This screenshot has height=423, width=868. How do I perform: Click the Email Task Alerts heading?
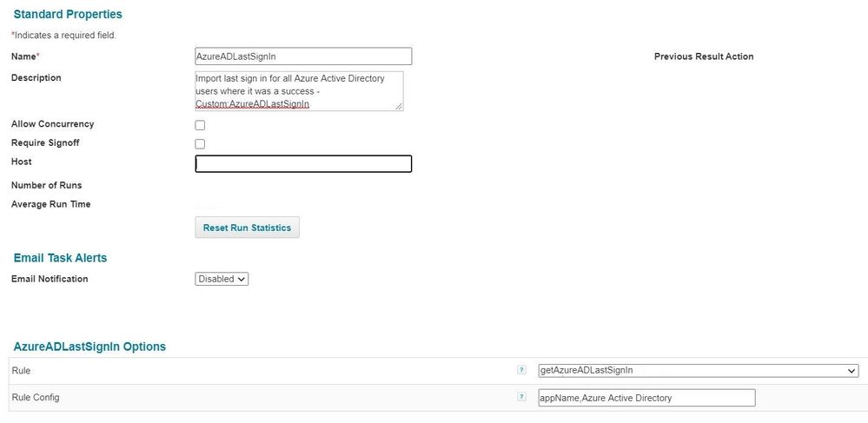coord(60,258)
